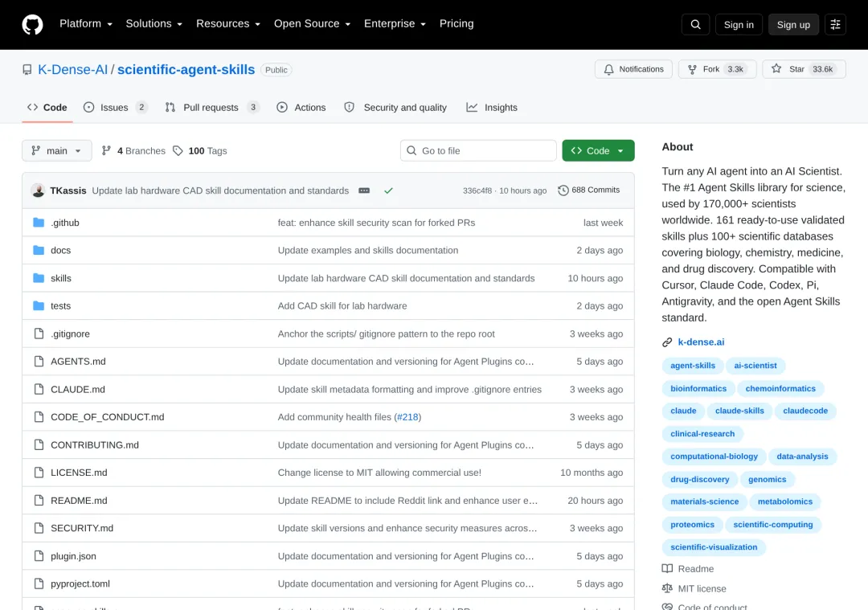Select the bioinformatics topic tag
868x610 pixels.
tap(698, 389)
